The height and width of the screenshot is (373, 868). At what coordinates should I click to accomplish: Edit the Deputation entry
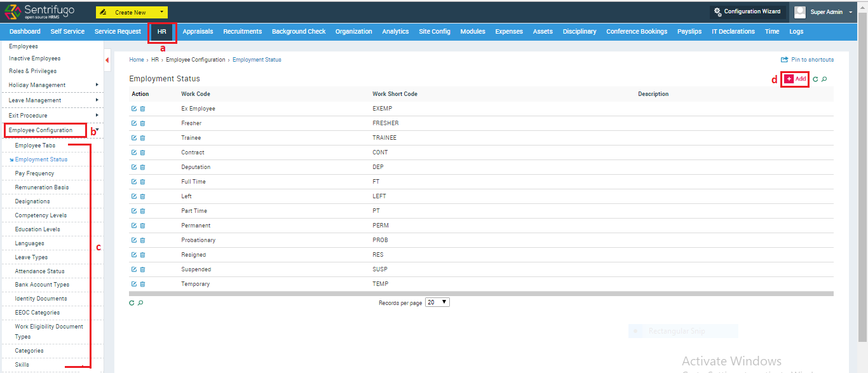[134, 167]
